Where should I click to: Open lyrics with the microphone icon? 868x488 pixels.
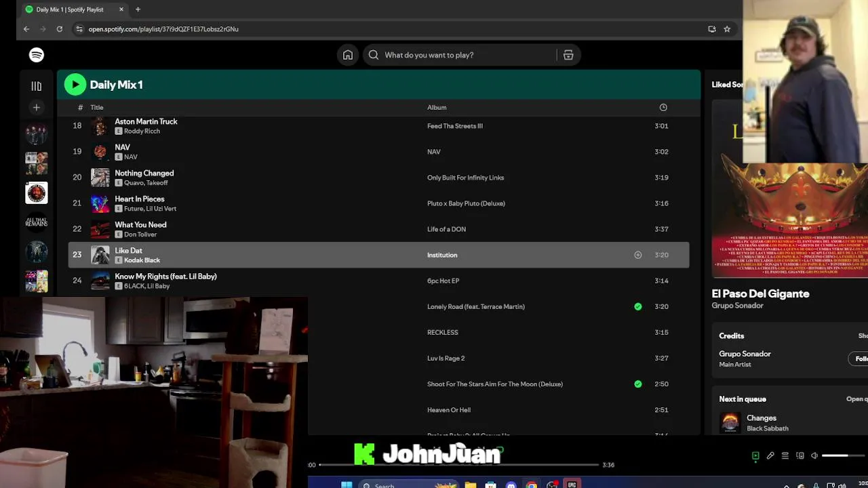click(x=770, y=455)
